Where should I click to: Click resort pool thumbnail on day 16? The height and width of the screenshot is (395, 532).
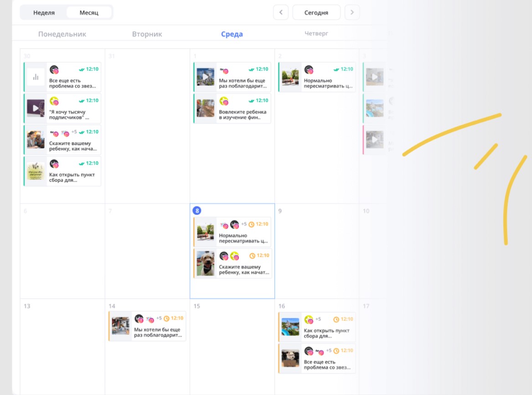pyautogui.click(x=290, y=327)
